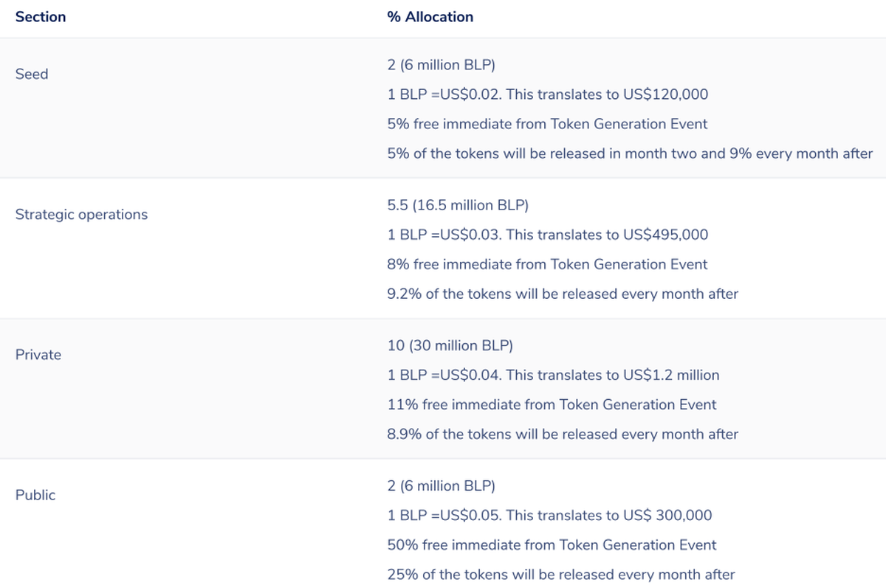Select the Strategic operations row label
Image resolution: width=886 pixels, height=588 pixels.
(x=81, y=215)
